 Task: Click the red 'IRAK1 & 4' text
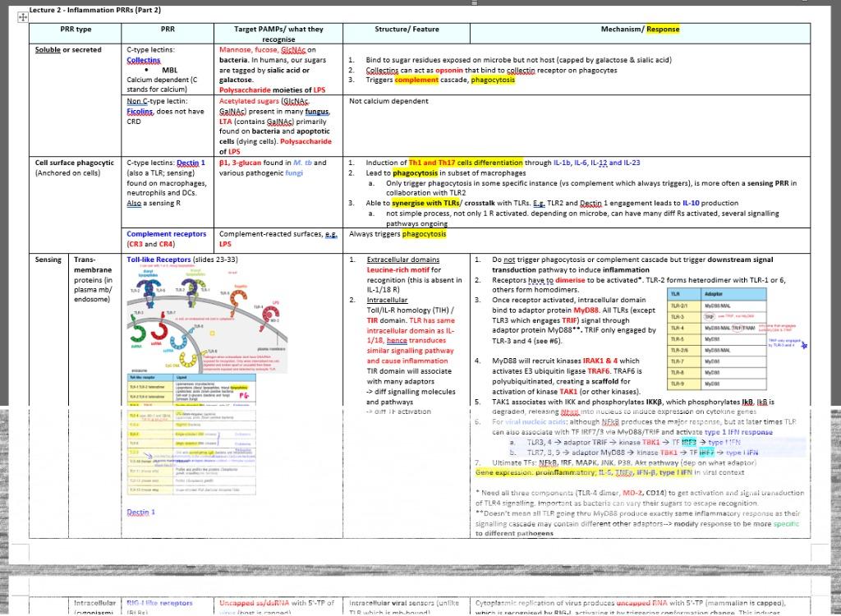tap(600, 361)
